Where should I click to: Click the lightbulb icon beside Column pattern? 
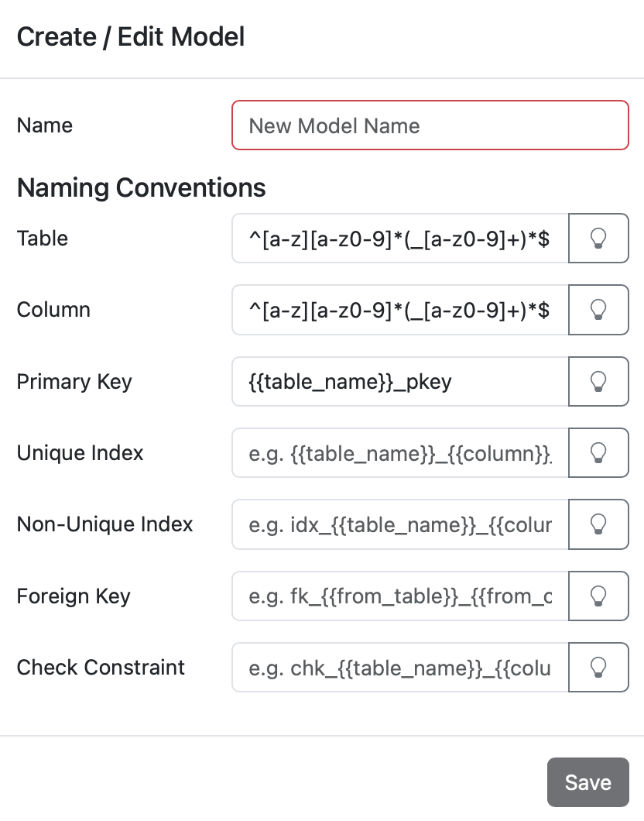598,310
